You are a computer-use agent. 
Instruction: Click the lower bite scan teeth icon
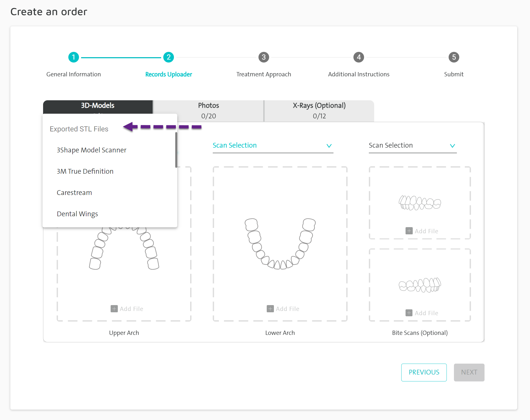(420, 285)
